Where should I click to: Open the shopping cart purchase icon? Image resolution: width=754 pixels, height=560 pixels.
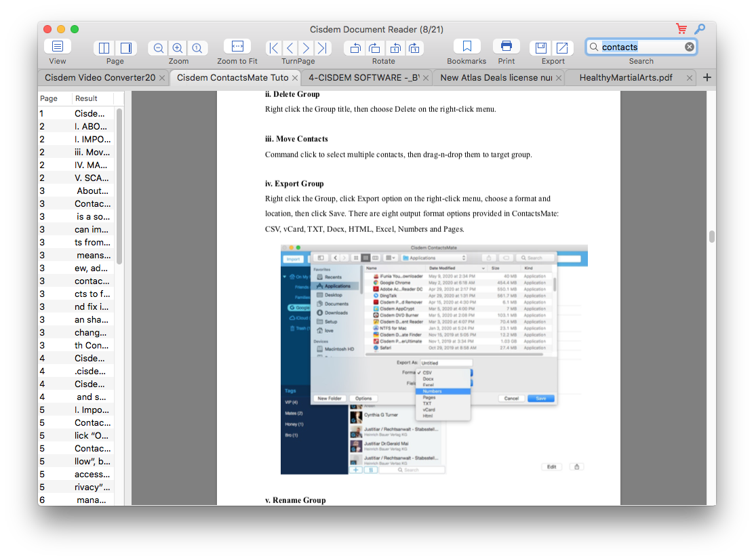681,29
